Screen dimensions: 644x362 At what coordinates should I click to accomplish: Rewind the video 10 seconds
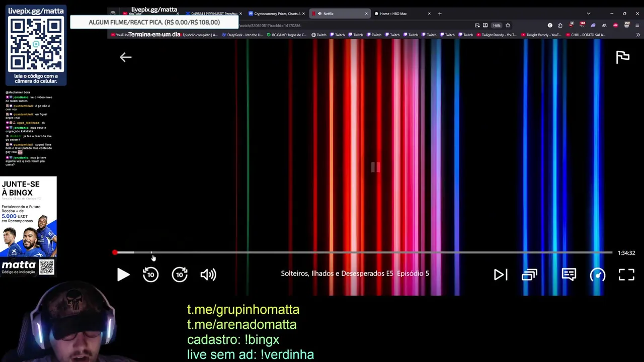150,275
